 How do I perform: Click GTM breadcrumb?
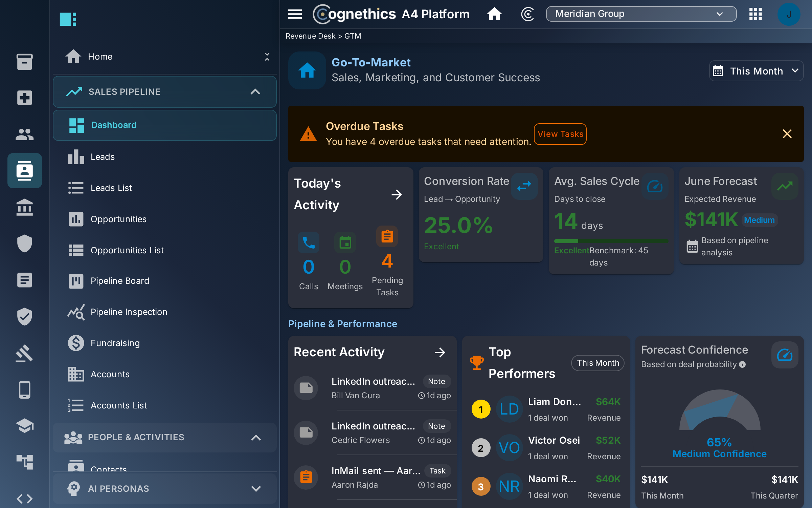point(353,36)
